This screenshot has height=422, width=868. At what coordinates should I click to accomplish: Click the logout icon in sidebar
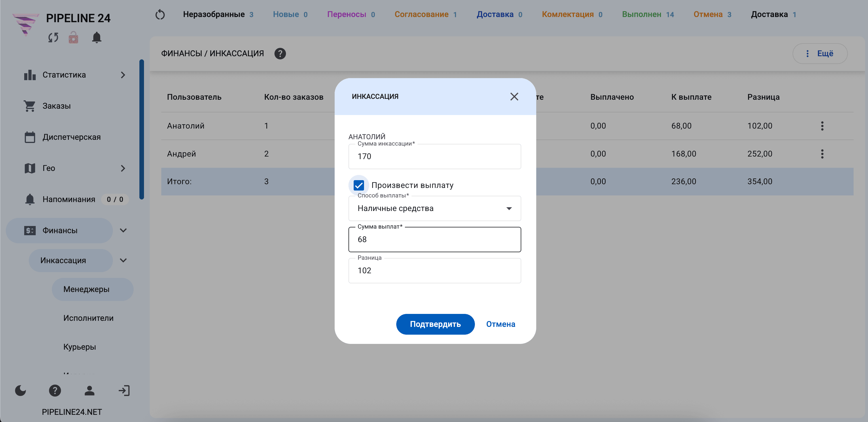point(124,391)
